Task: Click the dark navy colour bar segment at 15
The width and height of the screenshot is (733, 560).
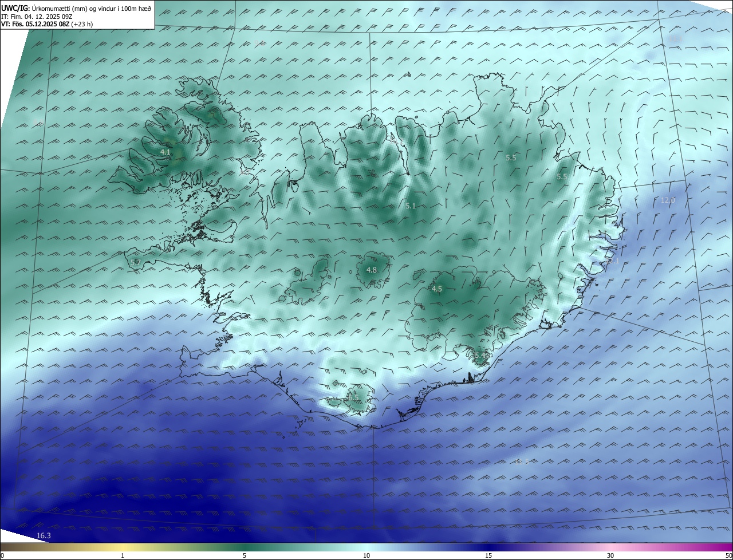Action: click(488, 547)
